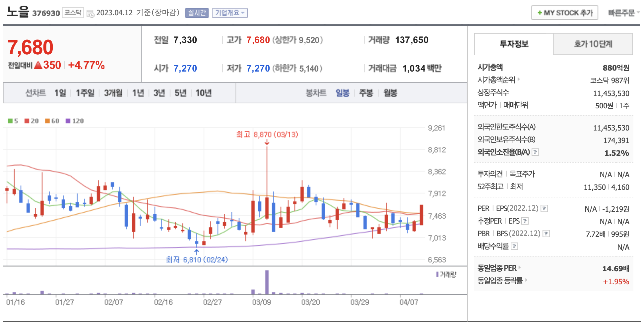644x322 pixels.
Task: Toggle the 실시간 button
Action: click(x=197, y=13)
